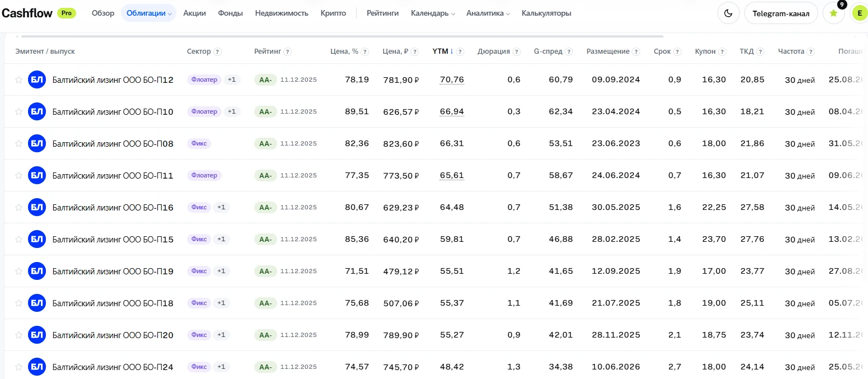Open bond Балтийский лизинг ООО БО-П20
This screenshot has height=379, width=868.
click(x=113, y=335)
